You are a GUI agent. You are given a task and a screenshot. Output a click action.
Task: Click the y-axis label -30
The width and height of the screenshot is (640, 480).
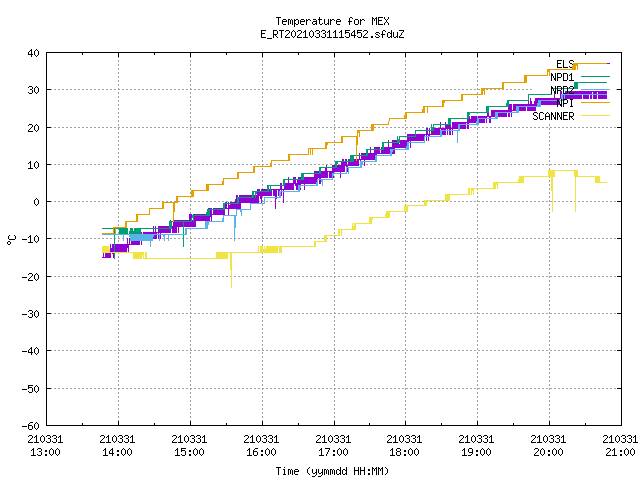pyautogui.click(x=31, y=314)
